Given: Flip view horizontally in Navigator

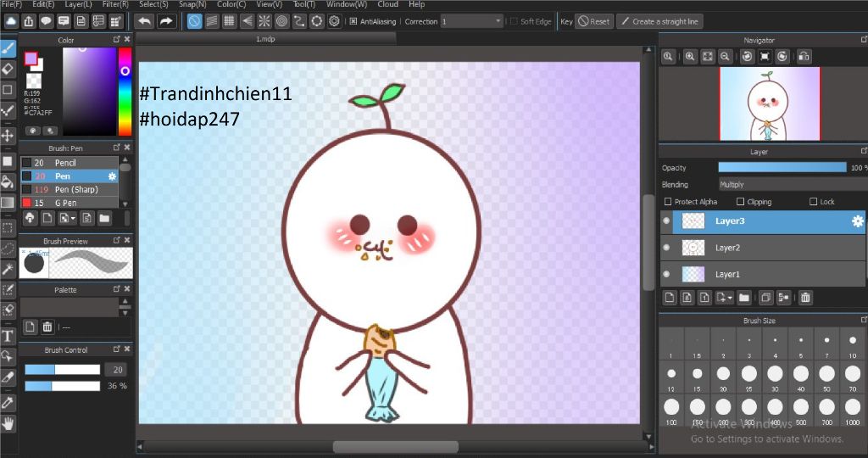Looking at the screenshot, I should 804,57.
